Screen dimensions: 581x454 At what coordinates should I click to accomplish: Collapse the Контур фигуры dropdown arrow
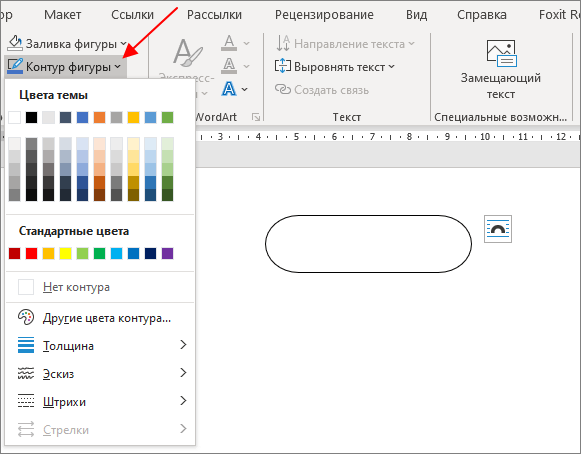click(x=117, y=67)
